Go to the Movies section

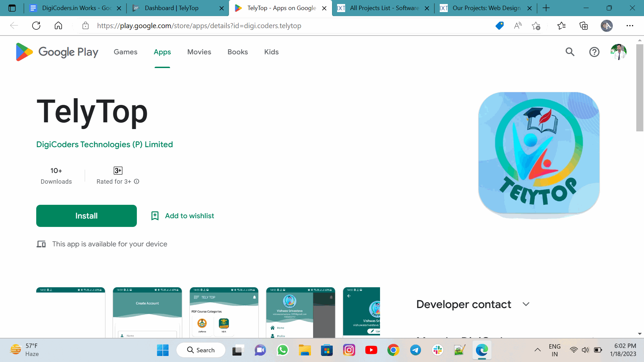199,52
